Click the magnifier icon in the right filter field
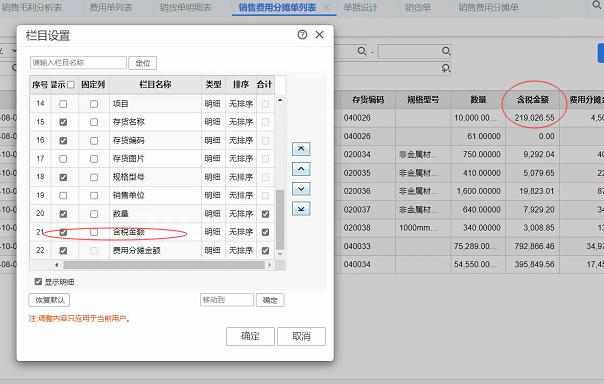Screen dimensions: 604x384 (x=446, y=51)
